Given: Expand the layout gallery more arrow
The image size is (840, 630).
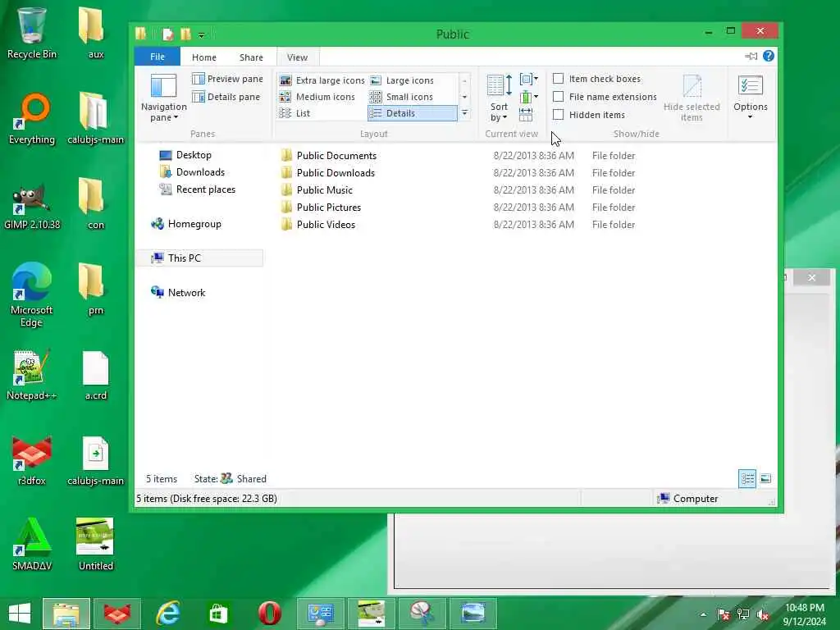Looking at the screenshot, I should point(464,113).
